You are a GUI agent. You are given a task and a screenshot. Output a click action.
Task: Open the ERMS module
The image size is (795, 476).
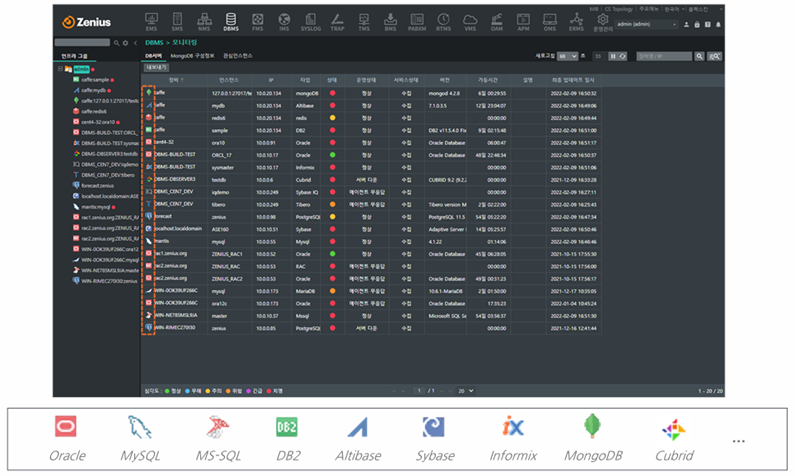[576, 22]
